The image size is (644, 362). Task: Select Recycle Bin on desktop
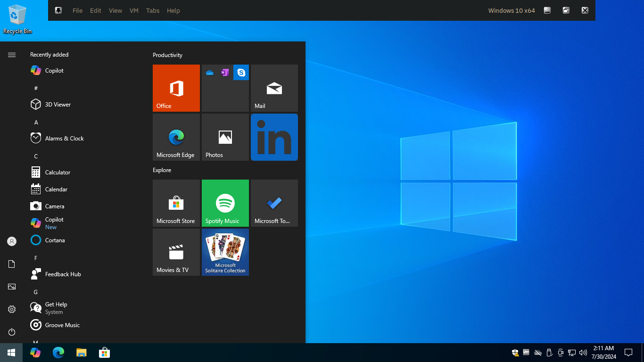[17, 19]
